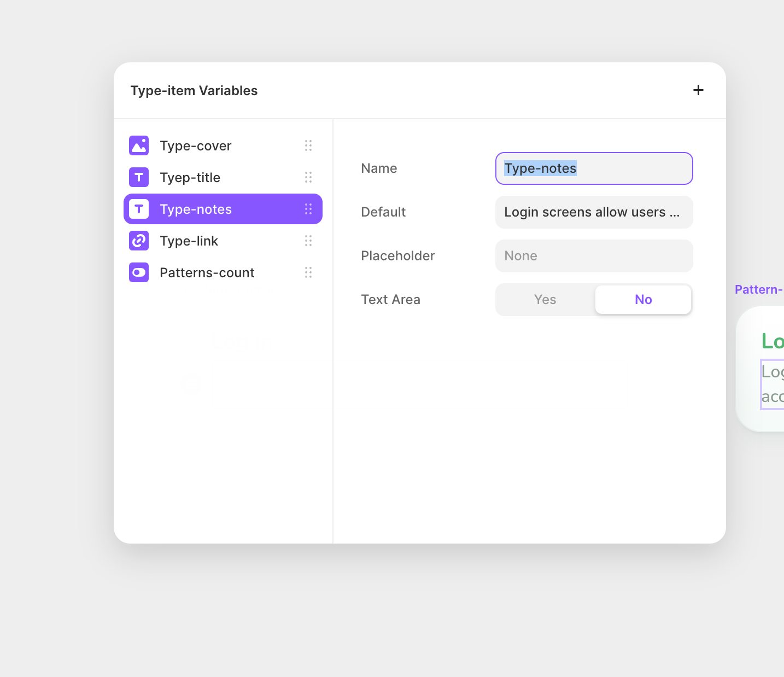784x677 pixels.
Task: Click the Name input field
Action: [x=594, y=168]
